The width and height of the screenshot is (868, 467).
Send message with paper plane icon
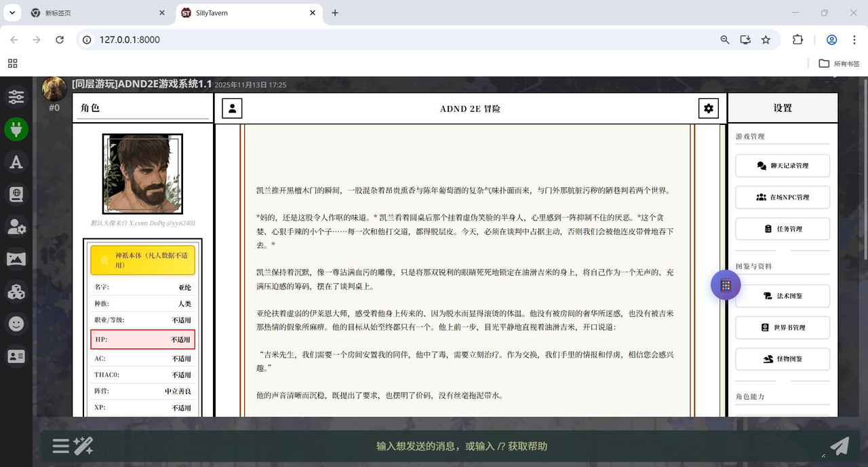coord(840,446)
